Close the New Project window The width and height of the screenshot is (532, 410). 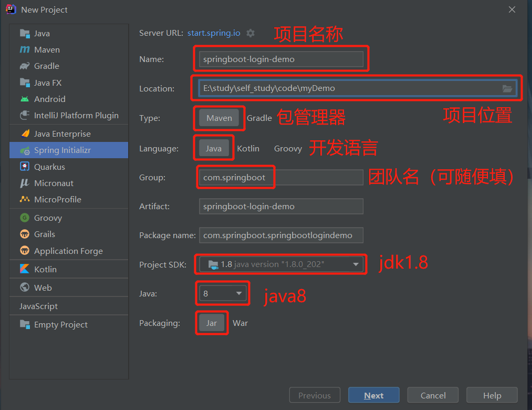[x=512, y=9]
